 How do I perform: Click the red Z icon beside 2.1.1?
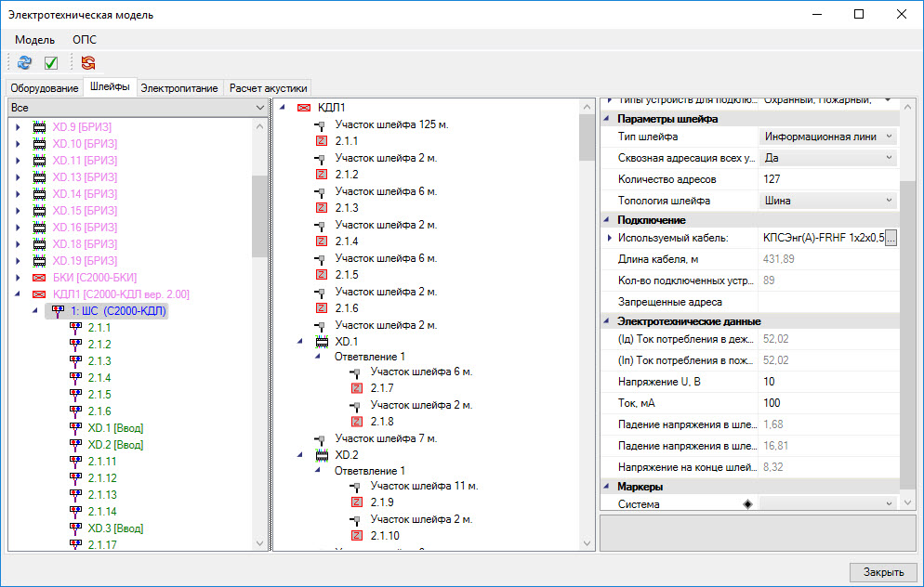click(x=322, y=141)
